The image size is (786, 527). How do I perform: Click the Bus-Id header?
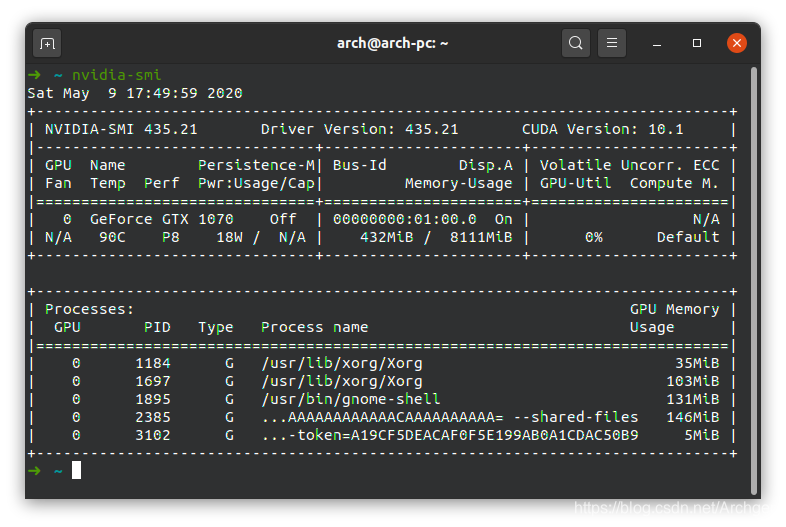click(359, 165)
